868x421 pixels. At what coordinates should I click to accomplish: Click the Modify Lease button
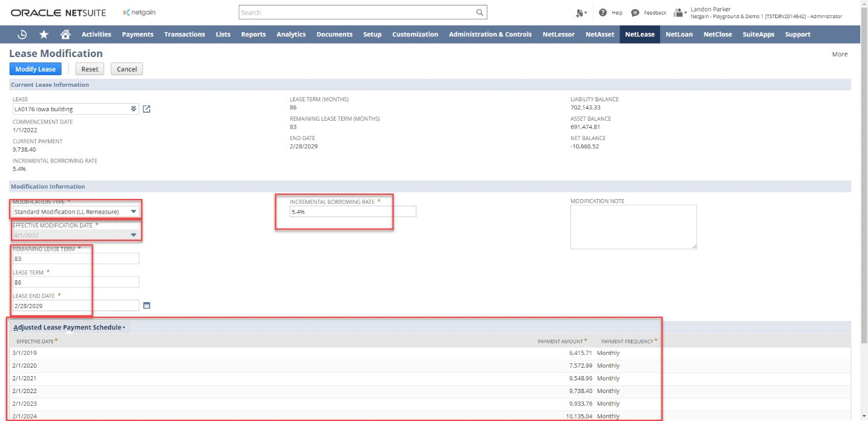coord(35,69)
